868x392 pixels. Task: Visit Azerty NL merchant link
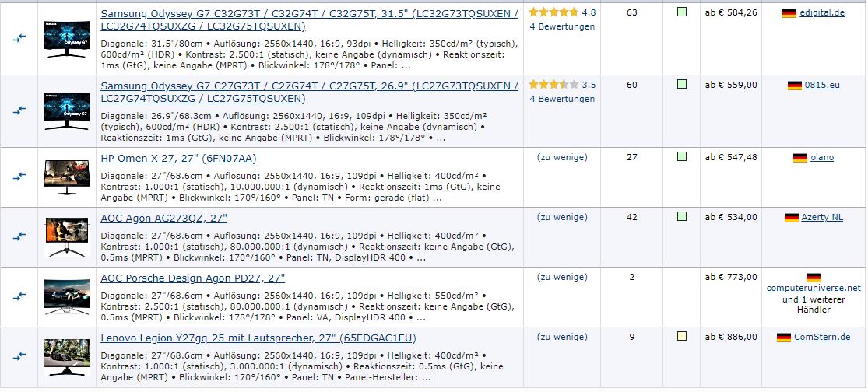tap(822, 217)
